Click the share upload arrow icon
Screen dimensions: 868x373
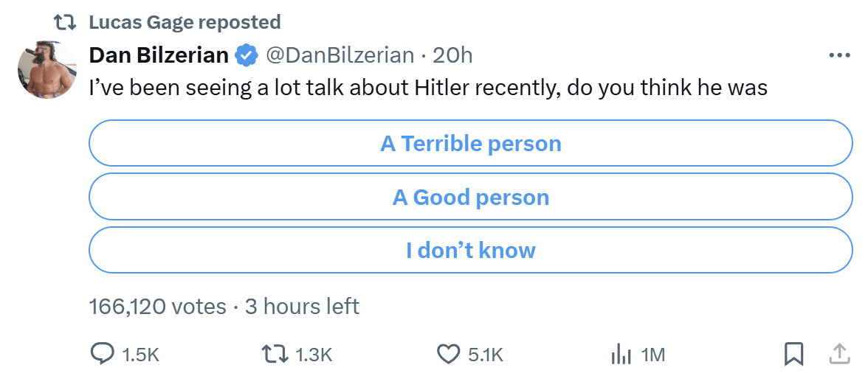(x=839, y=355)
